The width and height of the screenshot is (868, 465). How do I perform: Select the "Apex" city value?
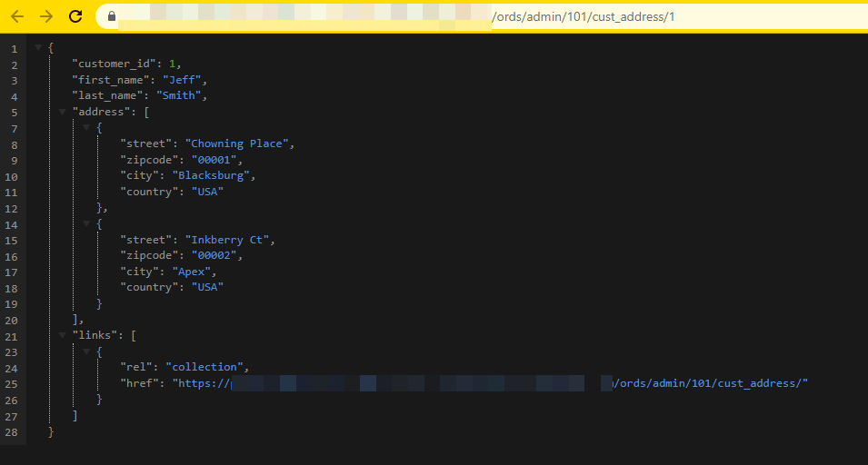point(192,272)
